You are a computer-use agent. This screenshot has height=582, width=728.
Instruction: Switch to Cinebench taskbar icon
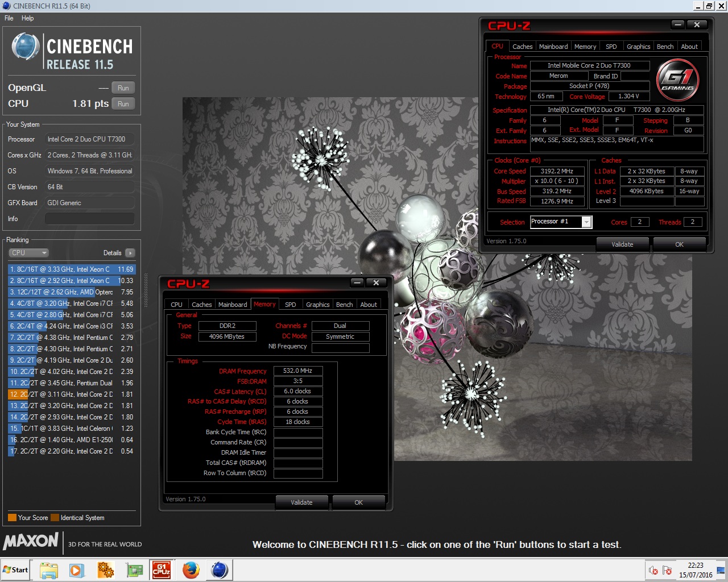[x=219, y=569]
